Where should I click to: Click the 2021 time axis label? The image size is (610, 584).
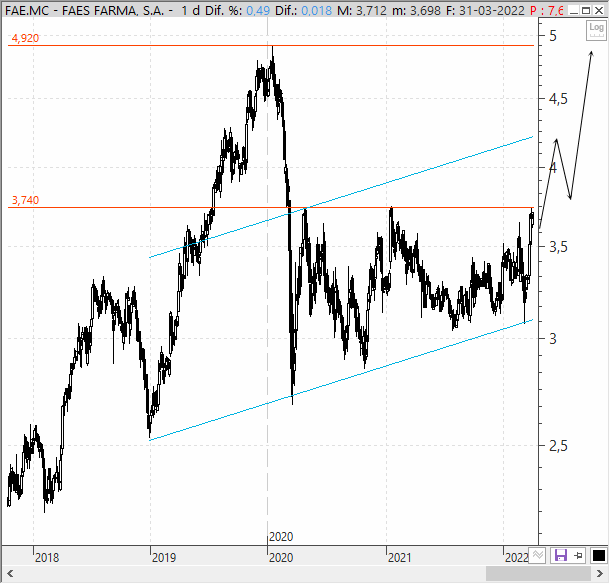(400, 558)
